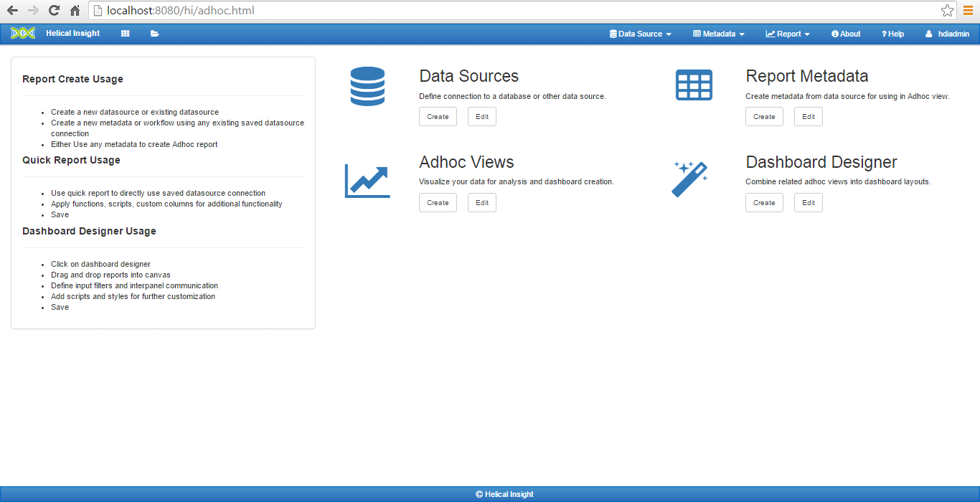The width and height of the screenshot is (980, 502).
Task: Edit an existing data source
Action: pos(482,116)
